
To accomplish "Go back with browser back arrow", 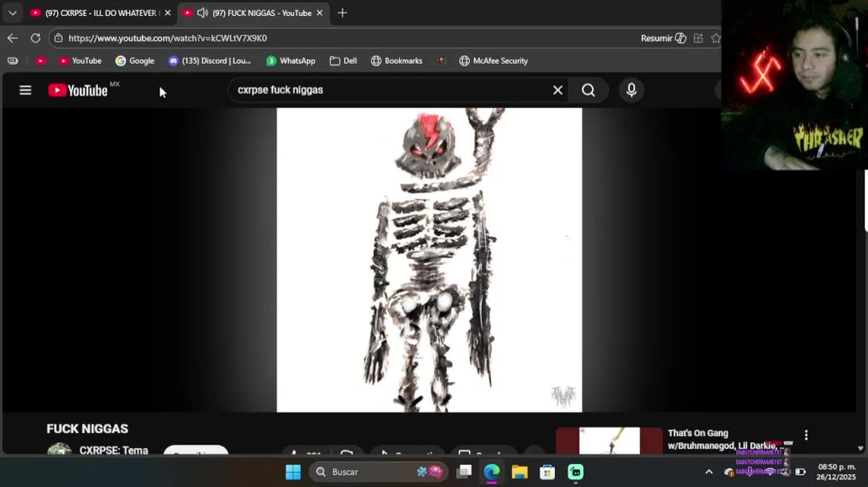I will click(12, 38).
